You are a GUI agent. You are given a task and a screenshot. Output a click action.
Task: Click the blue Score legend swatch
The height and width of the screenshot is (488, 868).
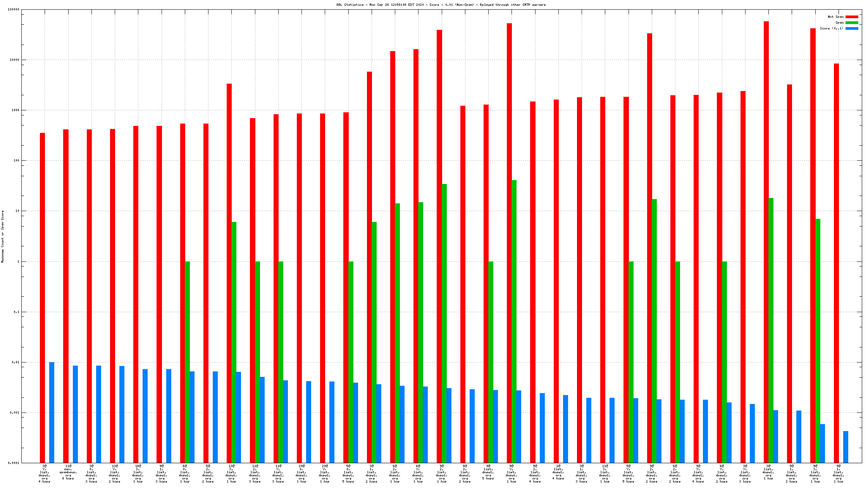(852, 28)
